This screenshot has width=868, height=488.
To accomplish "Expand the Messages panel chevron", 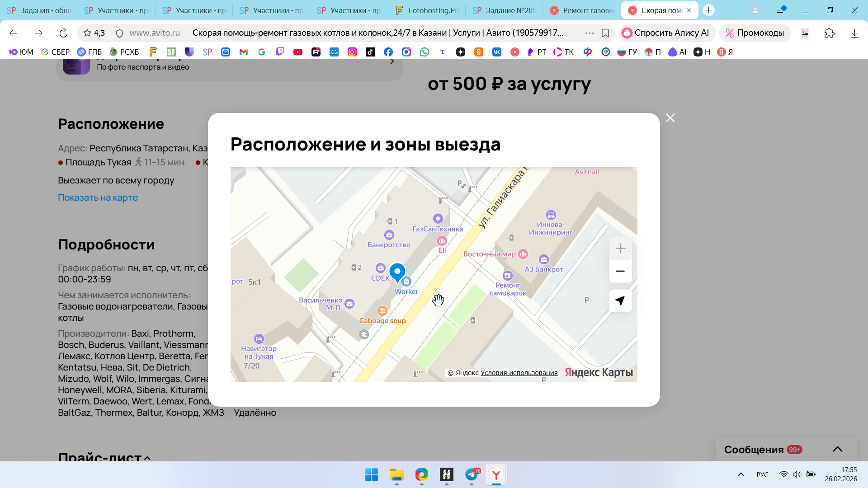I will click(x=837, y=449).
